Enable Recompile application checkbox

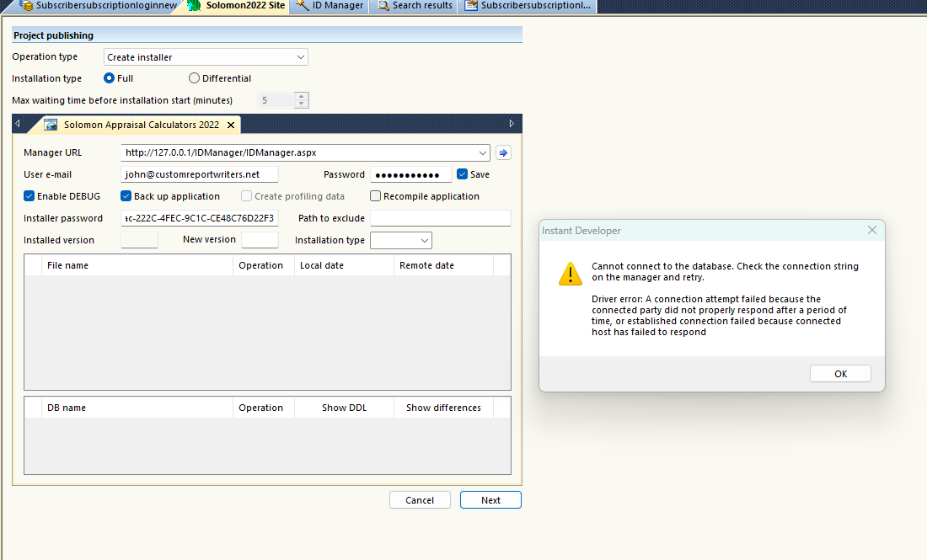375,196
